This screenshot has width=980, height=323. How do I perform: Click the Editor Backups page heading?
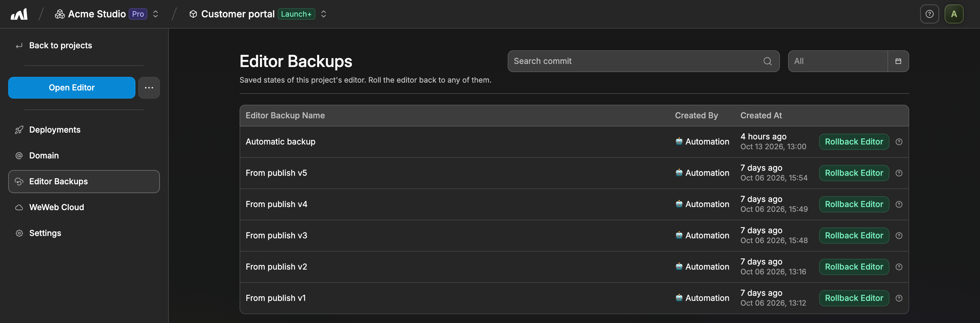[296, 61]
